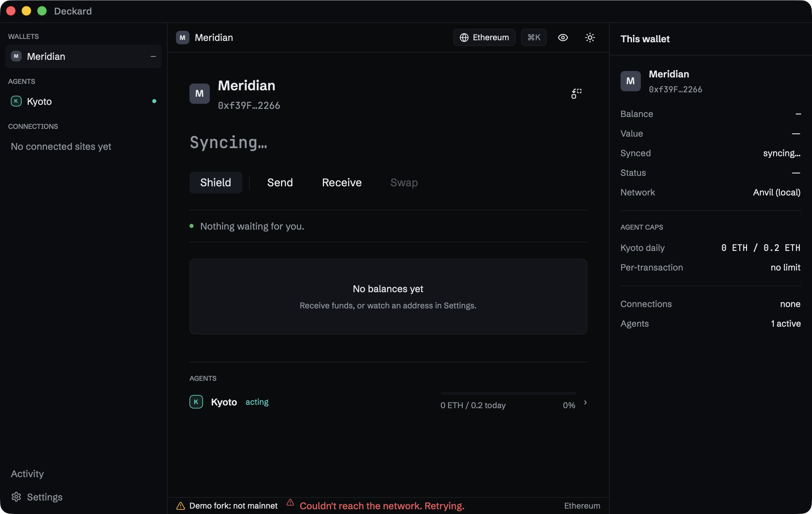This screenshot has width=812, height=514.
Task: Collapse Meridian wallet using the minus icon
Action: point(153,56)
